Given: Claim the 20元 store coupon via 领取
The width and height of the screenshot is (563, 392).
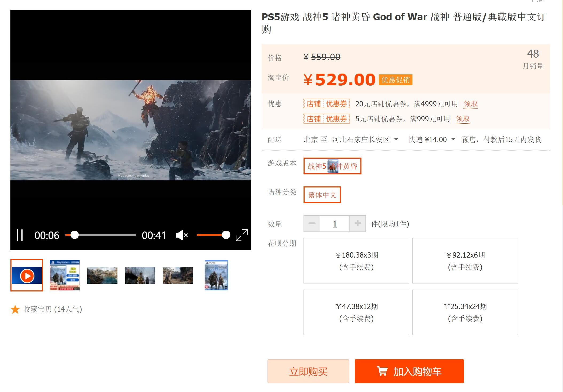Looking at the screenshot, I should pyautogui.click(x=471, y=104).
